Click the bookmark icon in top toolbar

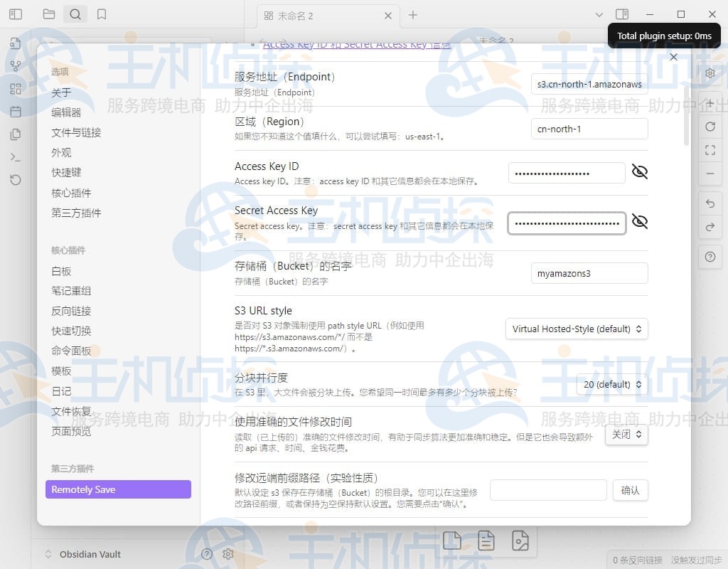(x=101, y=14)
